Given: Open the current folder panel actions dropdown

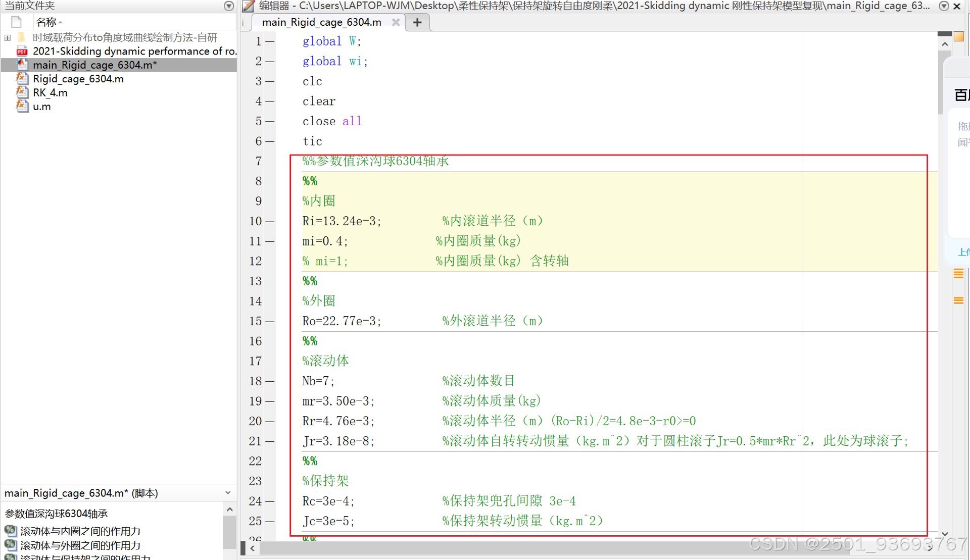Looking at the screenshot, I should [x=228, y=6].
